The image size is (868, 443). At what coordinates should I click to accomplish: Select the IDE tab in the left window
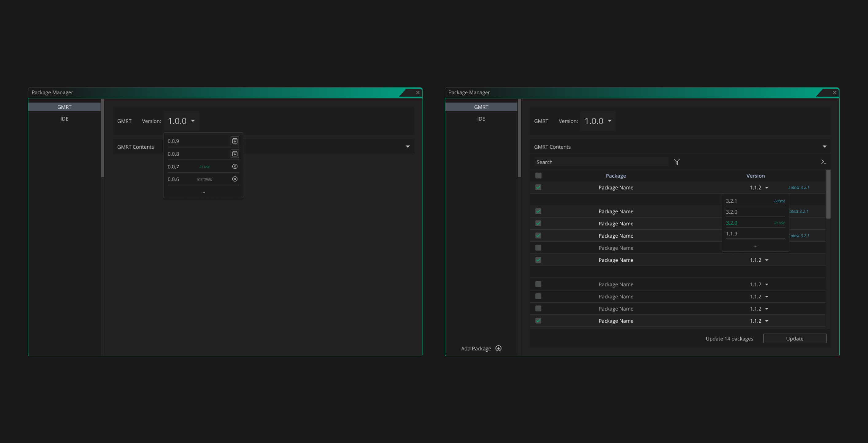[64, 119]
